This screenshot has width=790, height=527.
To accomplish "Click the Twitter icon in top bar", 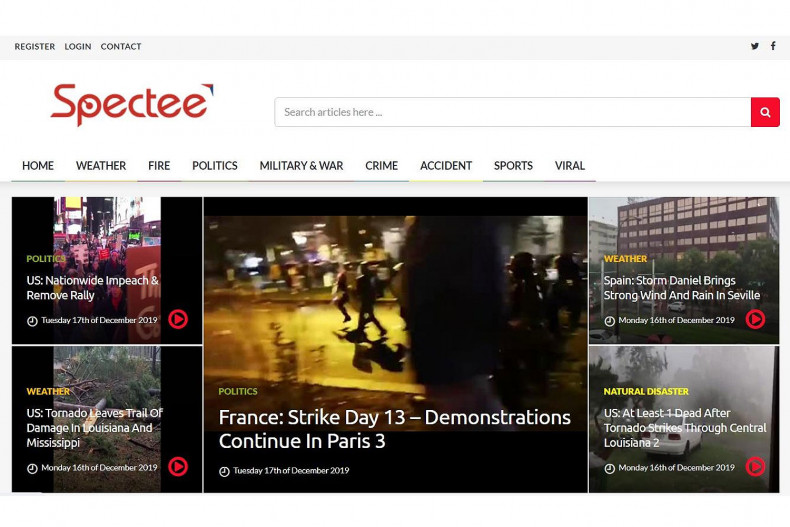I will point(754,46).
